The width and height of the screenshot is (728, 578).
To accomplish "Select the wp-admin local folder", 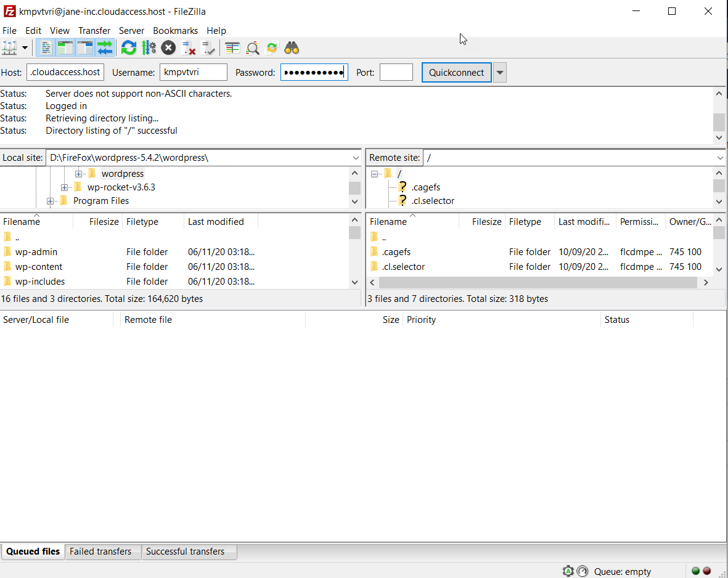I will point(36,251).
